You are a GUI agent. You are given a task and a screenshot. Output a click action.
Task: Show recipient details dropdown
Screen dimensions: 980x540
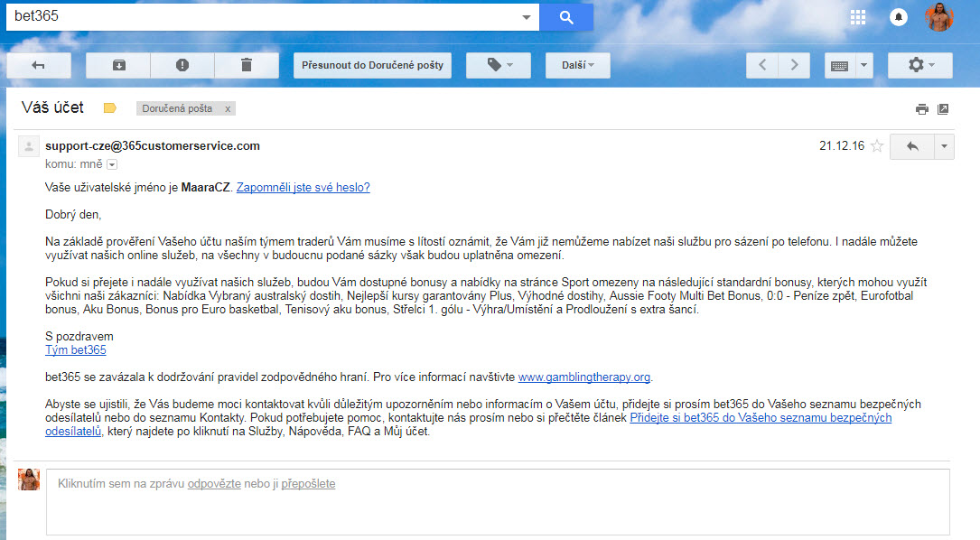pos(112,164)
